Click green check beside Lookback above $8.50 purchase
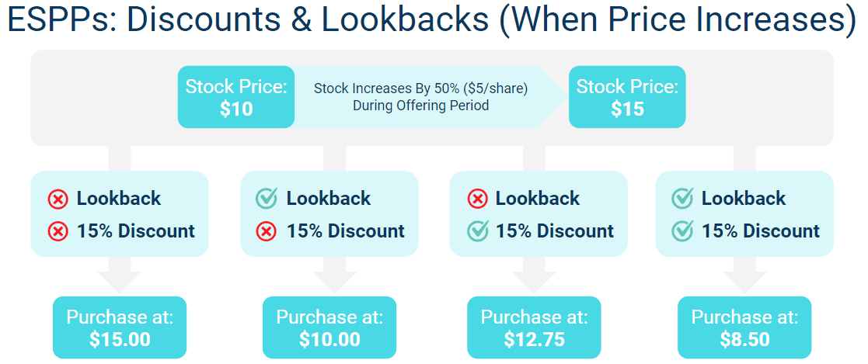The height and width of the screenshot is (364, 868). (x=682, y=199)
